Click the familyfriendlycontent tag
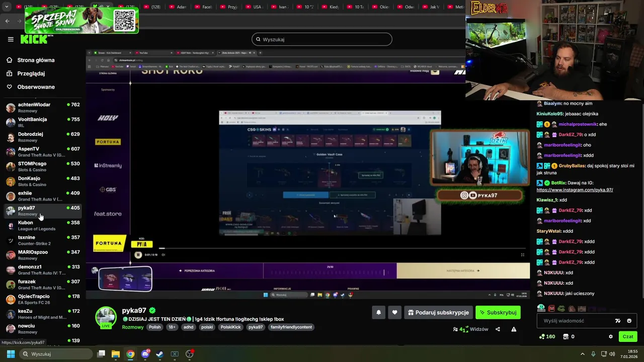The width and height of the screenshot is (644, 362). 291,327
